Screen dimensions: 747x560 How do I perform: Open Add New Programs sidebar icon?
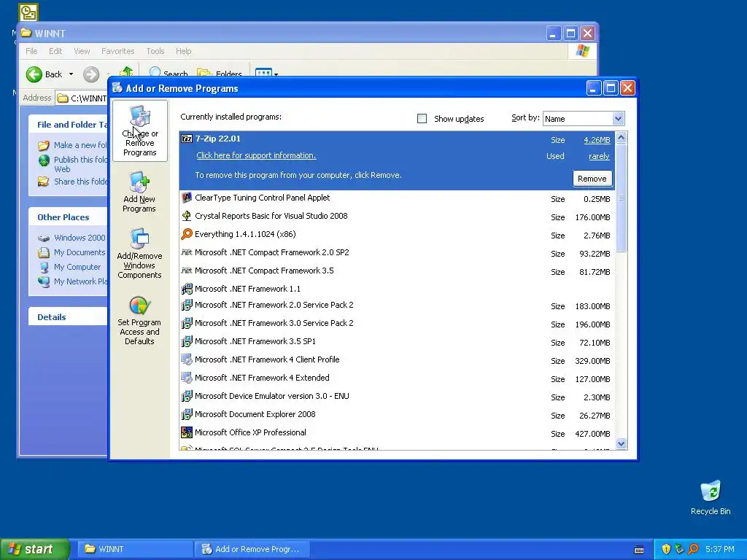click(139, 192)
